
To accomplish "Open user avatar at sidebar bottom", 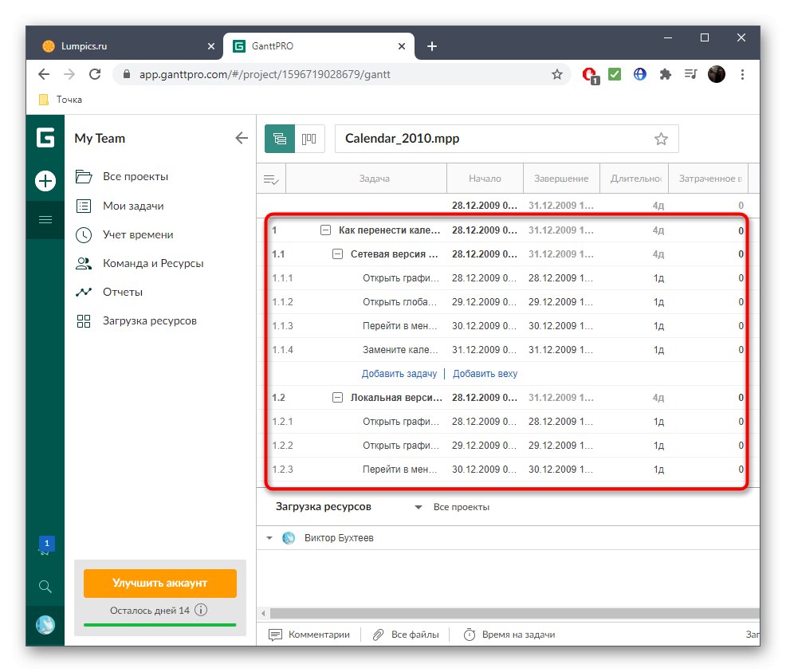I will [x=45, y=625].
